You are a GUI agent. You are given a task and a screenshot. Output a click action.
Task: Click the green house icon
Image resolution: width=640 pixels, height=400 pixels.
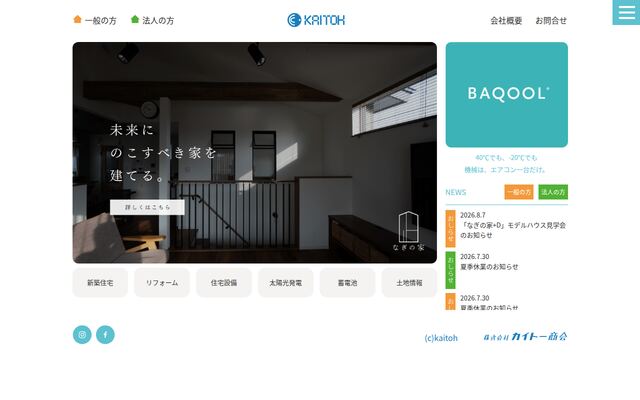[135, 19]
